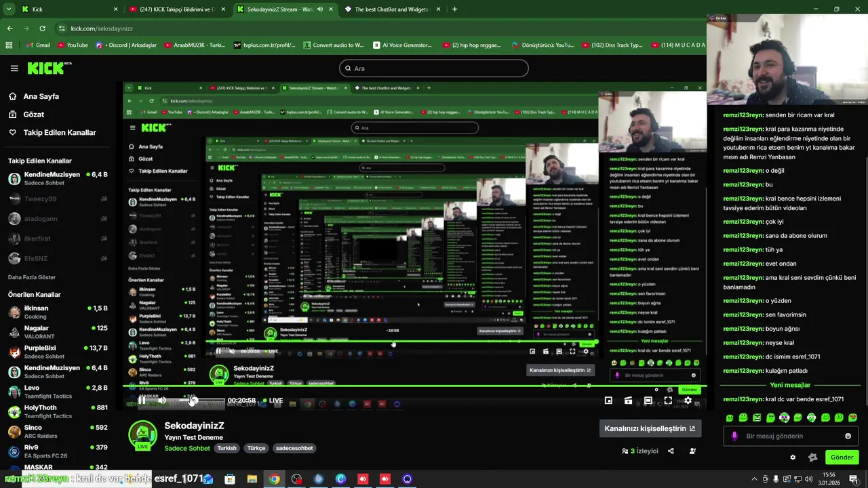Open Google Chrome from the taskbar
This screenshot has width=868, height=488.
[274, 479]
